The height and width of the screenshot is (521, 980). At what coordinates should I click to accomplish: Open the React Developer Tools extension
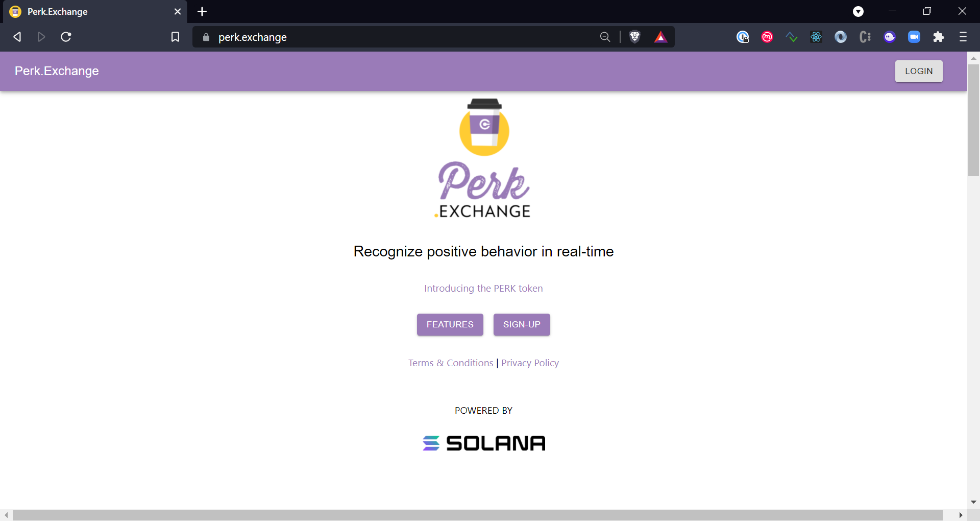pyautogui.click(x=816, y=37)
